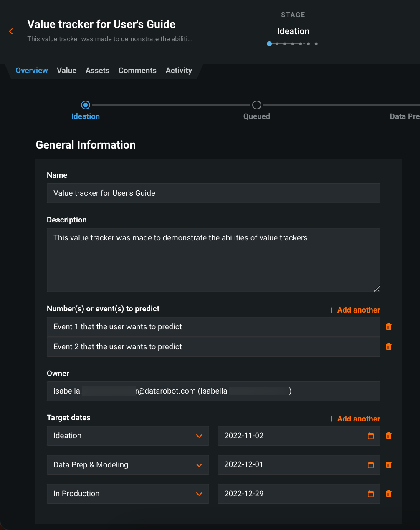Open calendar picker for 2022-11-02 date
Viewport: 420px width, 530px height.
(370, 436)
